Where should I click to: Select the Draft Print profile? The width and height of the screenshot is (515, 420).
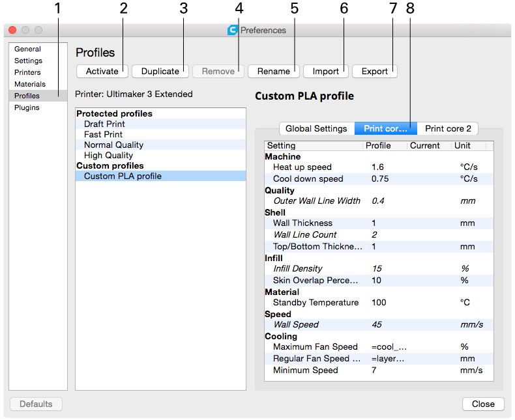(160, 124)
